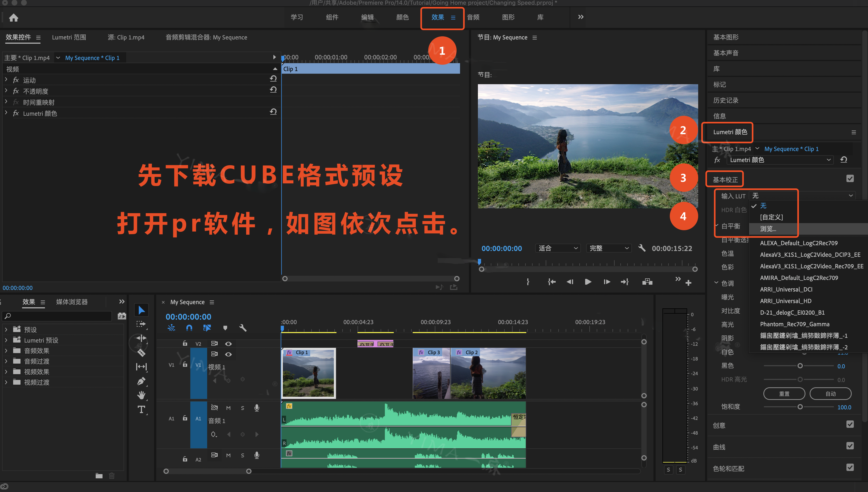Screen dimensions: 868x492
Task: Expand the Lumetri 预设 folder
Action: [x=6, y=340]
